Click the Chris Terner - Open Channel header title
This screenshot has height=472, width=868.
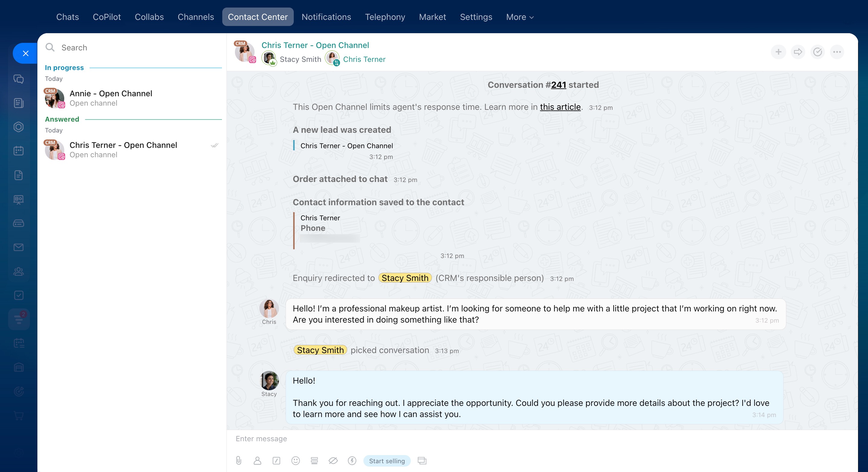coord(315,45)
